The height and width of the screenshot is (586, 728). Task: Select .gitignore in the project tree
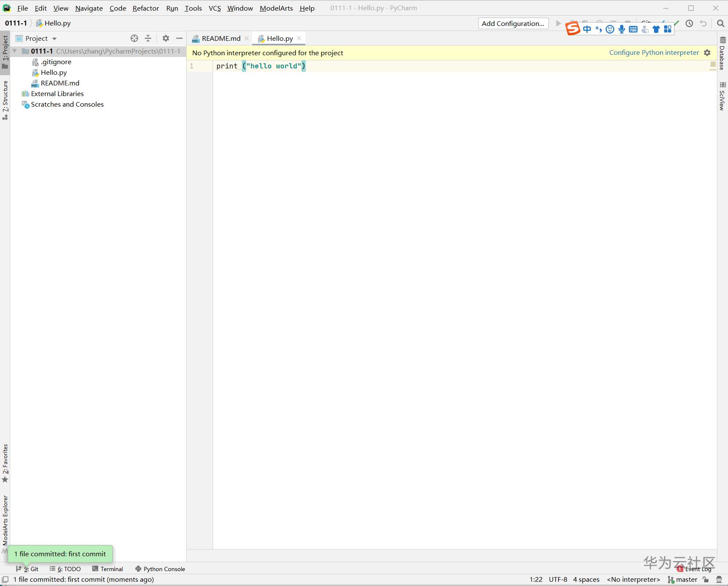click(x=56, y=62)
